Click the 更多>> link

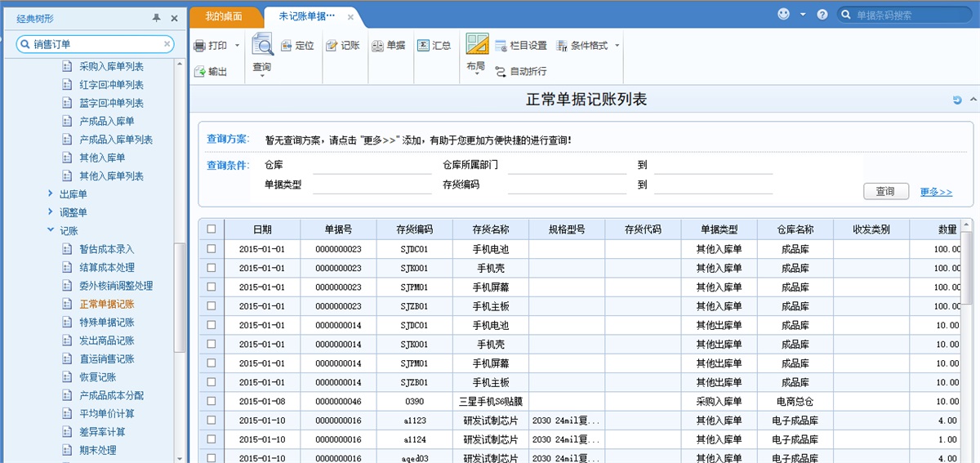pos(936,192)
